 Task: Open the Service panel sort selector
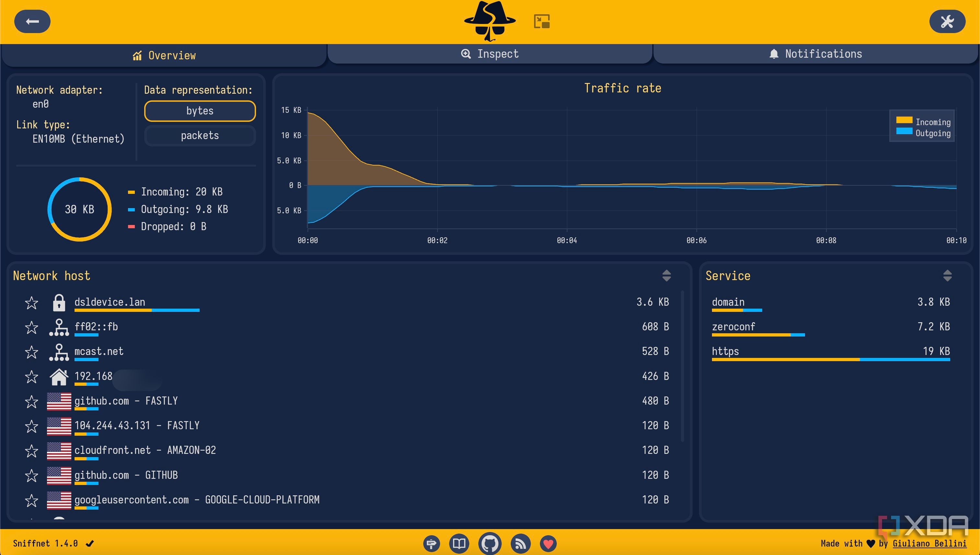tap(947, 275)
